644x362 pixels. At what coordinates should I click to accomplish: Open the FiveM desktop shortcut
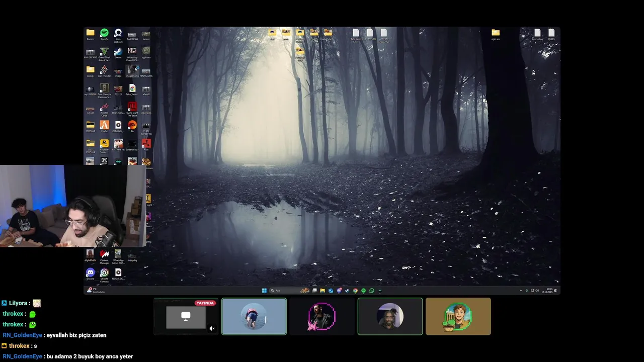[x=104, y=127]
